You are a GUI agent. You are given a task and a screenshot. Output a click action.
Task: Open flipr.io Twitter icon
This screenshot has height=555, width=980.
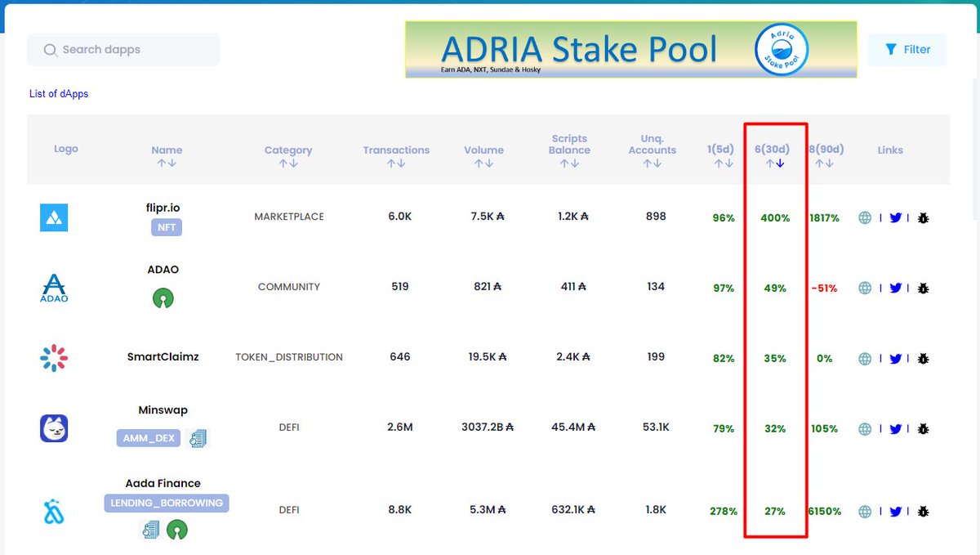click(896, 218)
